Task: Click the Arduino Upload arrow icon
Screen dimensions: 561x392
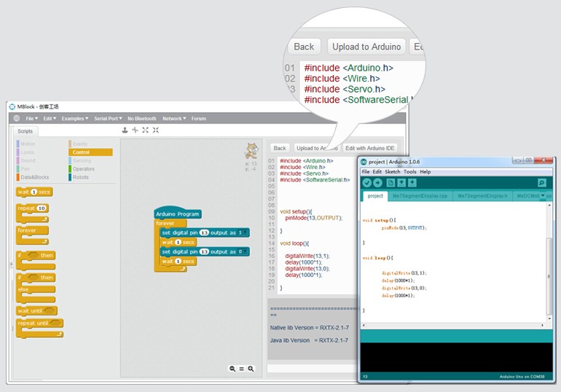Action: (377, 183)
